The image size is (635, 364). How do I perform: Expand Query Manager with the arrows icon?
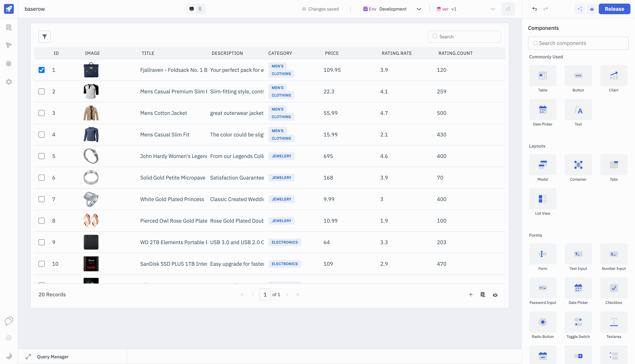(x=28, y=356)
